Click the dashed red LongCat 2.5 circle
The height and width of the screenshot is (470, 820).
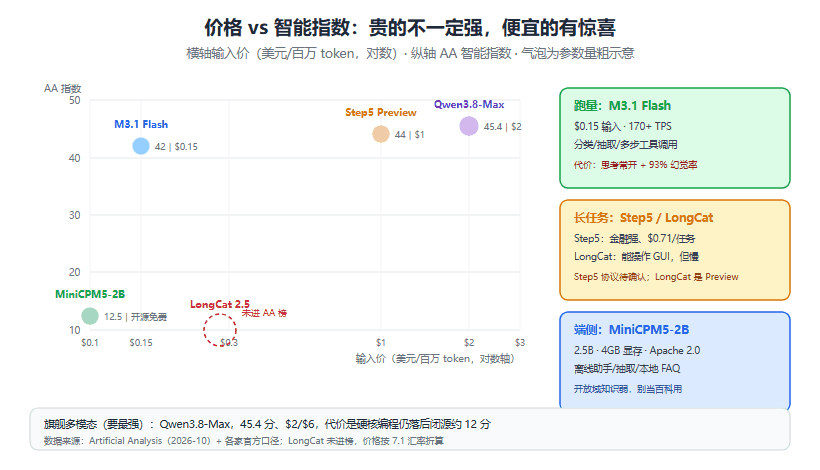click(x=220, y=330)
